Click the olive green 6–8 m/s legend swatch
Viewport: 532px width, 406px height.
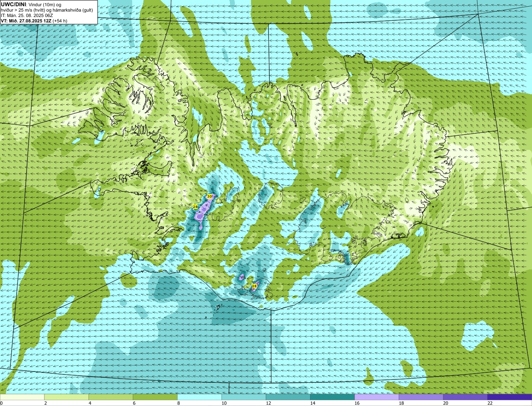pos(155,397)
